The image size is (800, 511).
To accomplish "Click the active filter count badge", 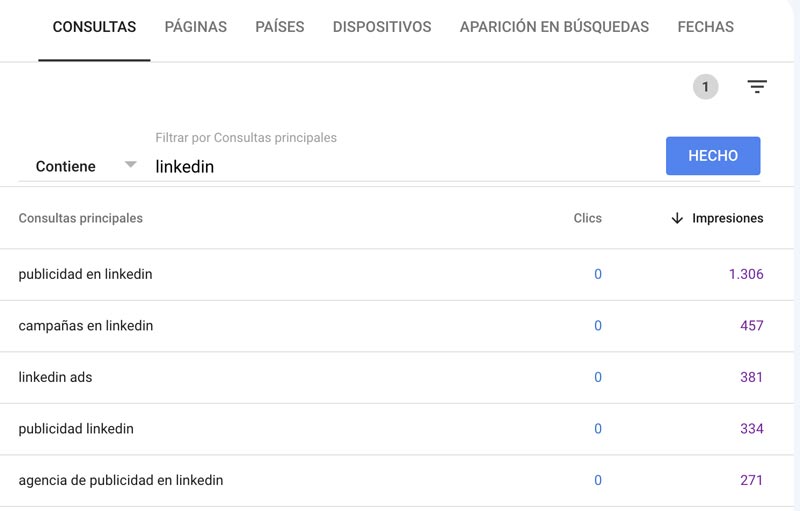I will [706, 87].
